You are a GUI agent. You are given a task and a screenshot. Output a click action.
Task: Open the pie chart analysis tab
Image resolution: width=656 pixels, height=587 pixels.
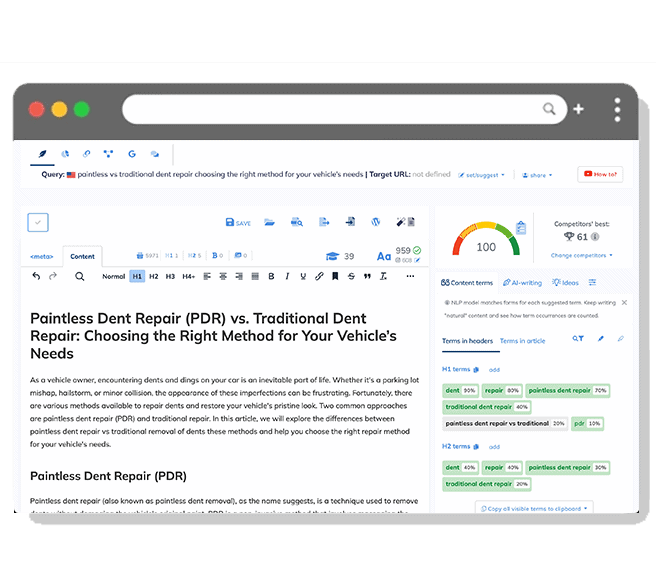65,154
